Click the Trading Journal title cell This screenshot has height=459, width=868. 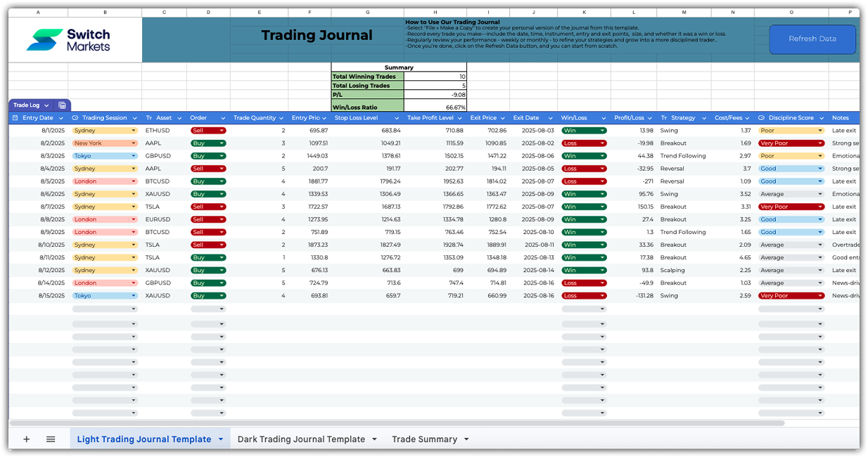click(x=317, y=36)
